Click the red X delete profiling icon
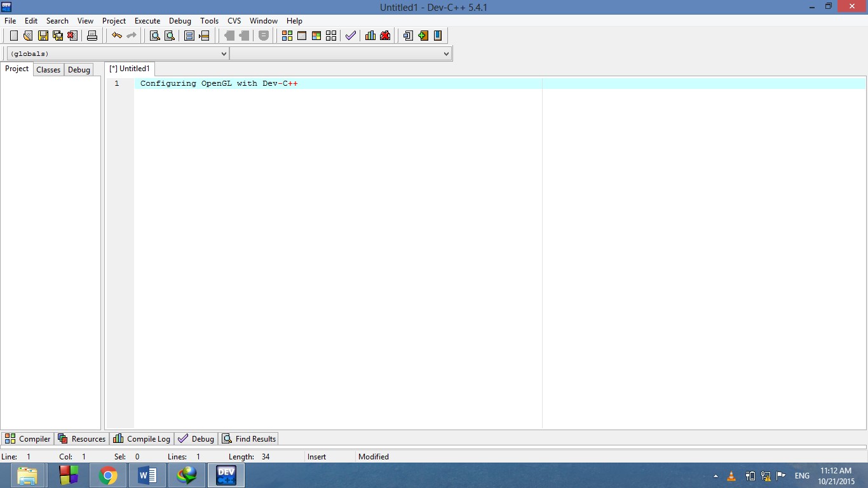Viewport: 868px width, 488px height. (385, 36)
